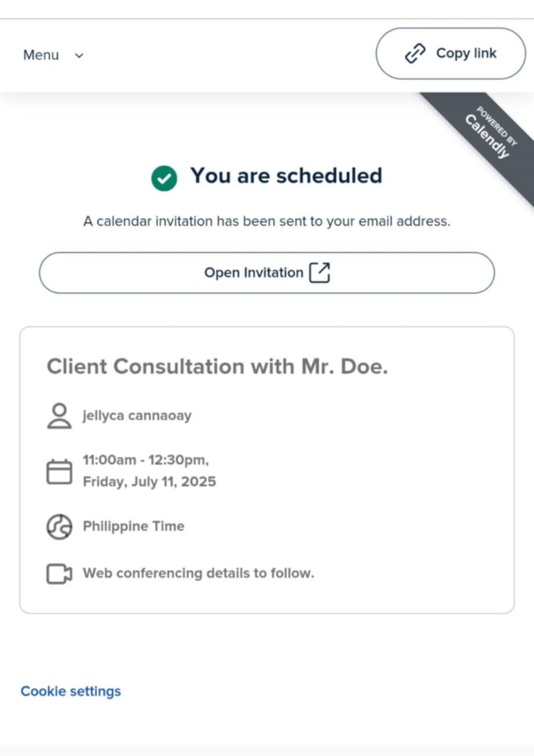Open the Cookie settings link
The image size is (534, 756).
(71, 691)
